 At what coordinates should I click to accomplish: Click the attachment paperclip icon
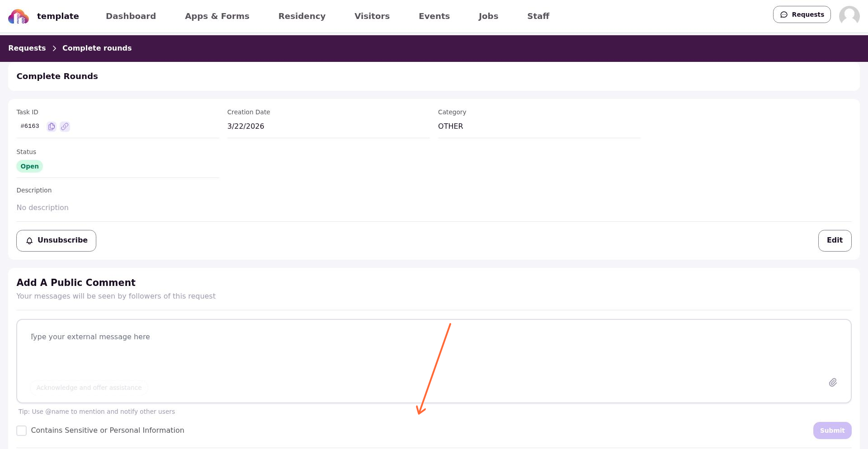pos(833,383)
